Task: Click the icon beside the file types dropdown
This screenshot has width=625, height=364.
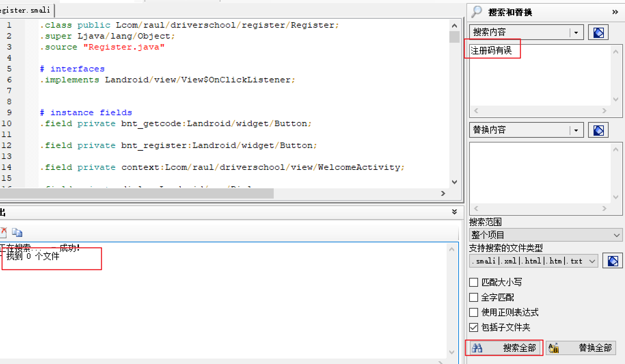Action: 613,261
